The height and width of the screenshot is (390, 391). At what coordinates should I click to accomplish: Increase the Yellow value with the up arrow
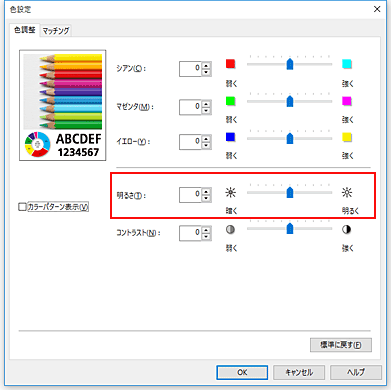coord(206,139)
